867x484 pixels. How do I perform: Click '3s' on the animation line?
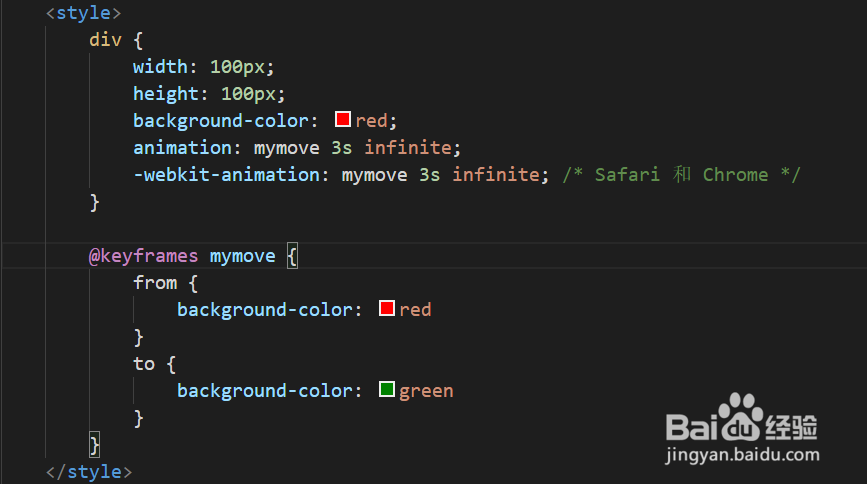coord(342,148)
